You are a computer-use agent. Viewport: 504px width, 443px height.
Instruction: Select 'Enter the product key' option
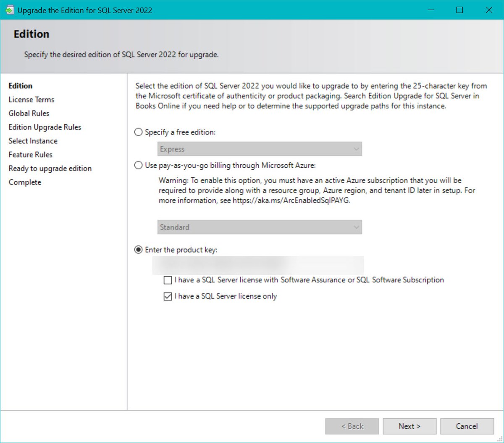coord(138,249)
